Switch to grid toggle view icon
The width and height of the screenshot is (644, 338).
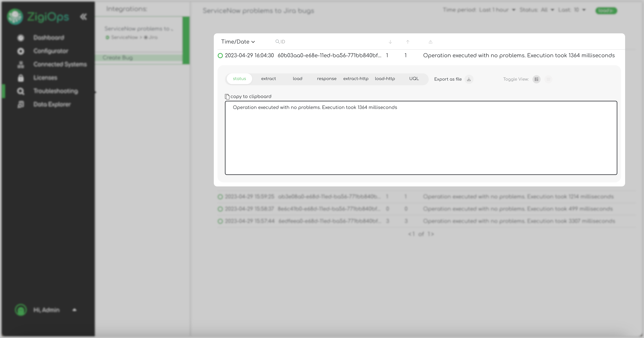point(536,79)
